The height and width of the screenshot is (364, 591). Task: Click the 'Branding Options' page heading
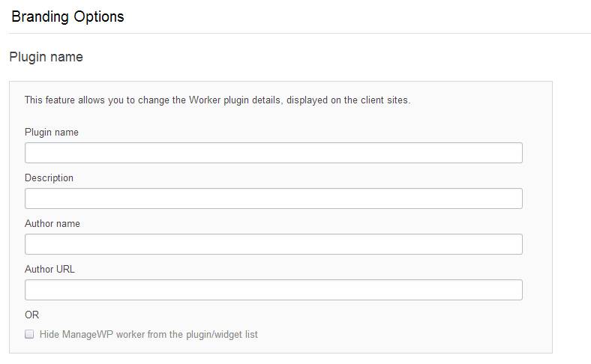(67, 16)
